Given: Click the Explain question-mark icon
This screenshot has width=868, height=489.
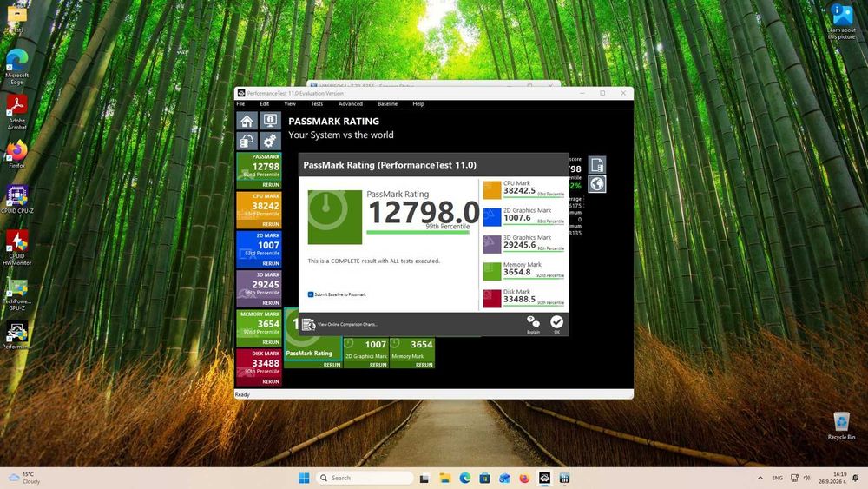Looking at the screenshot, I should [x=533, y=324].
